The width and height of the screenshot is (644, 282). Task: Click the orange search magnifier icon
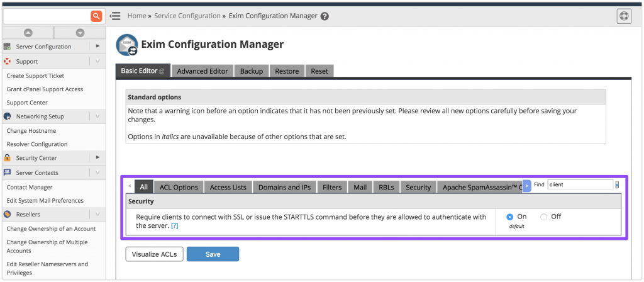click(96, 16)
